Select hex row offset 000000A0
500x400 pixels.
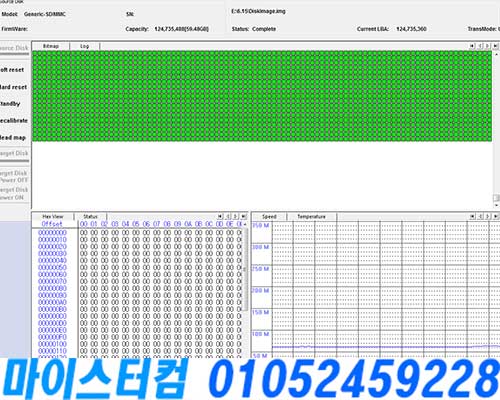coord(52,302)
